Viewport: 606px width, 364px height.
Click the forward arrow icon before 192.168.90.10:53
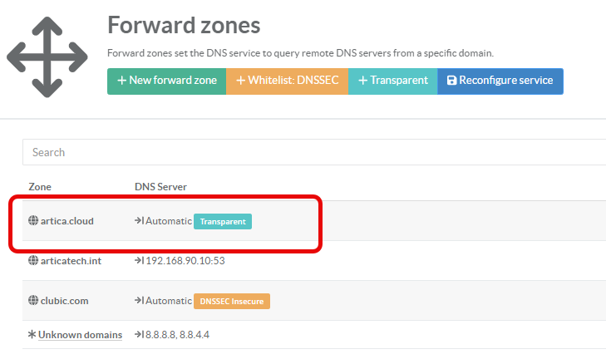point(139,261)
